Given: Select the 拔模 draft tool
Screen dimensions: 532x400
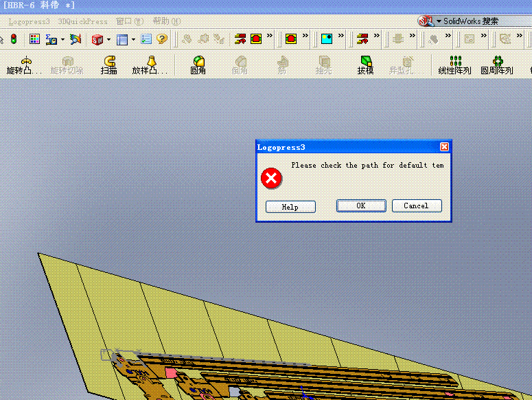Looking at the screenshot, I should pyautogui.click(x=365, y=65).
